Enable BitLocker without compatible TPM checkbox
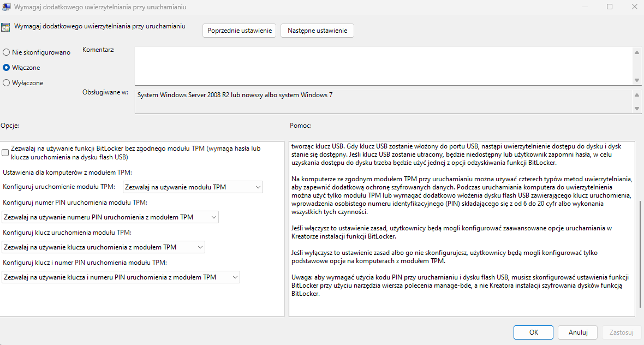 [x=5, y=153]
